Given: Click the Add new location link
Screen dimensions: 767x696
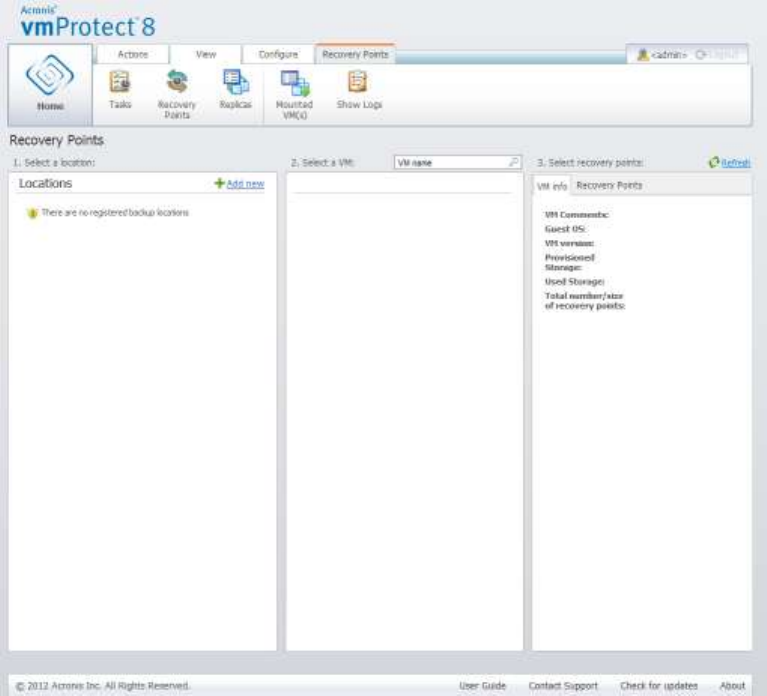Looking at the screenshot, I should (245, 184).
